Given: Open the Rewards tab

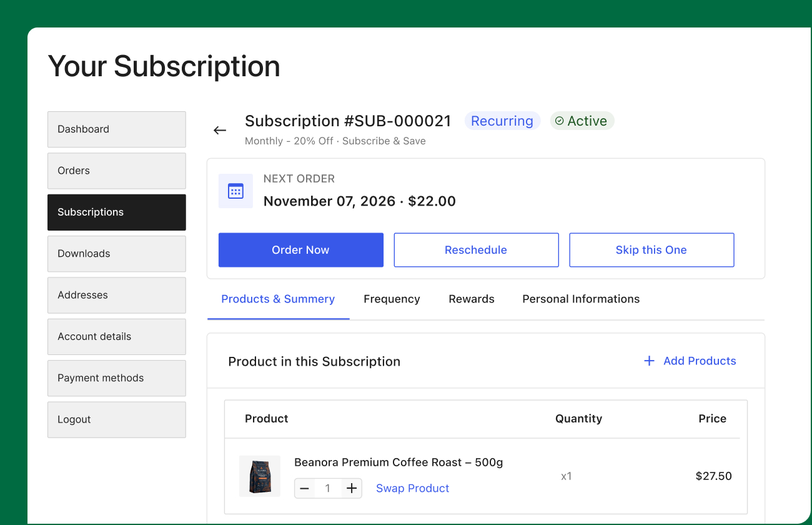Looking at the screenshot, I should click(472, 299).
